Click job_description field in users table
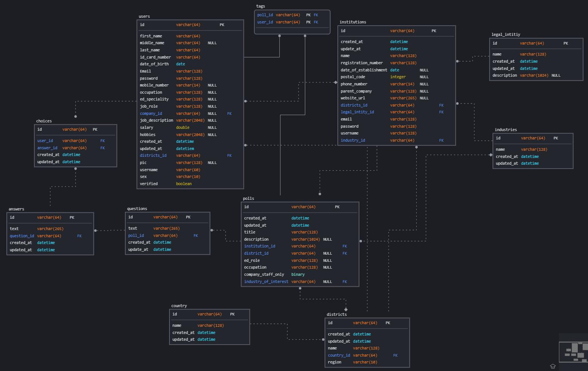 (x=190, y=121)
